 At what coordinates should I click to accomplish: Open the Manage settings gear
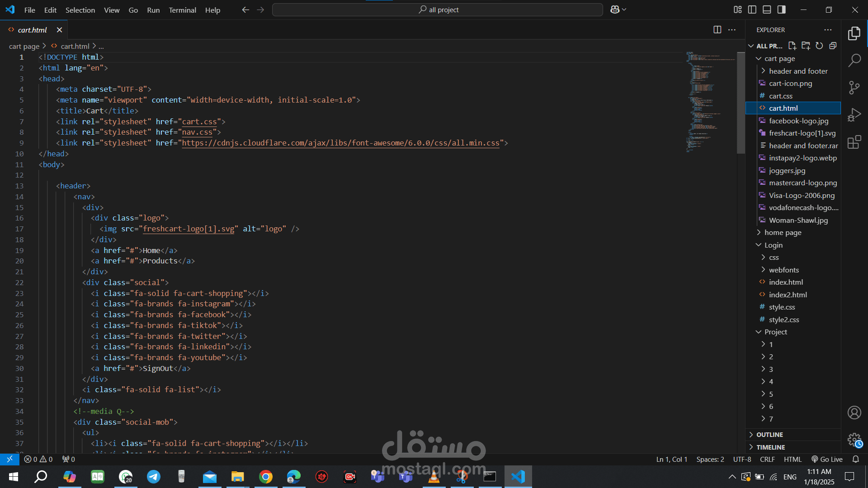pos(854,440)
